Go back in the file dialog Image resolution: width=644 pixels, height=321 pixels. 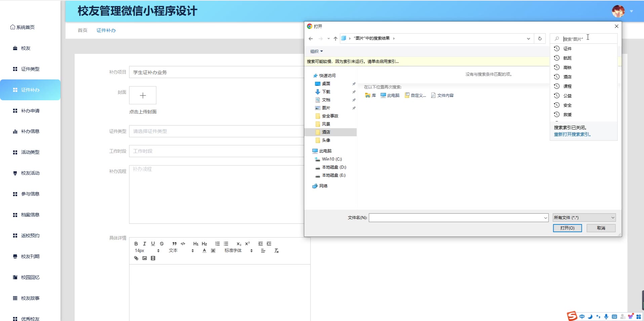311,39
